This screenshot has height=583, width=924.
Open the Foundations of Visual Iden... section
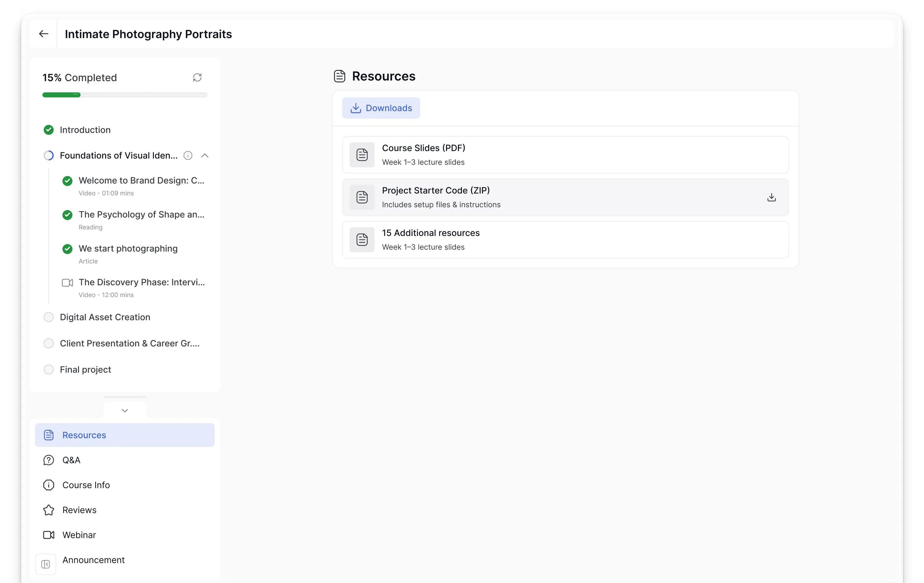pos(119,155)
